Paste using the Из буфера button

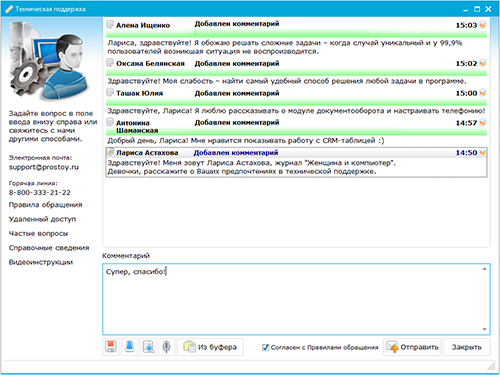click(210, 347)
